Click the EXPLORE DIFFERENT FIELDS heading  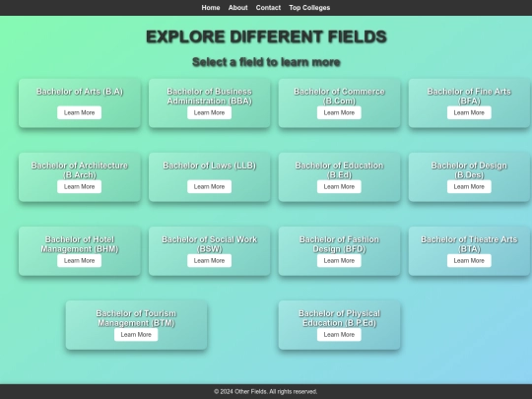point(266,36)
